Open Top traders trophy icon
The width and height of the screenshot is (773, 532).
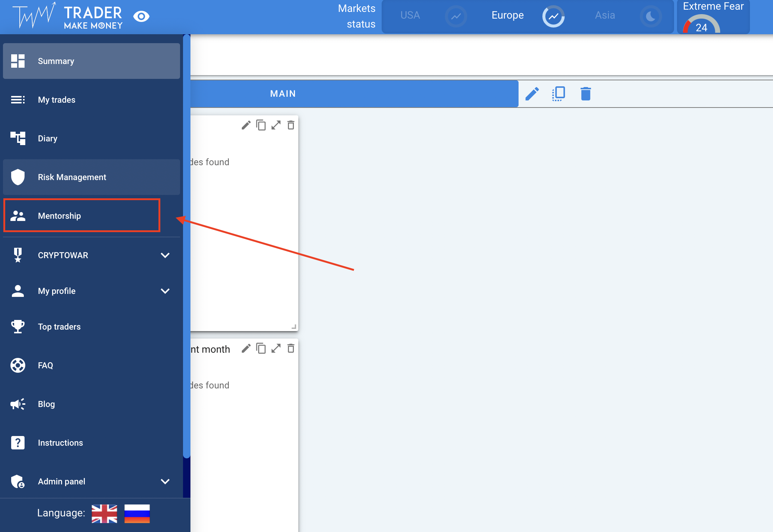17,327
